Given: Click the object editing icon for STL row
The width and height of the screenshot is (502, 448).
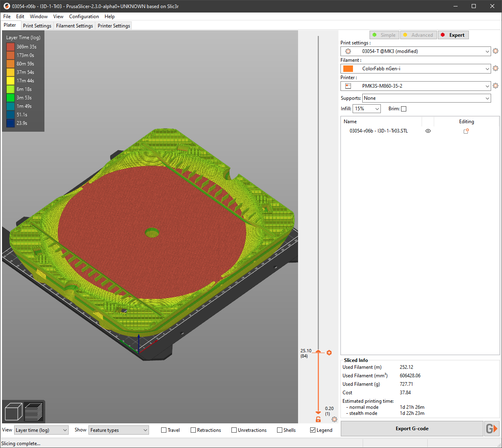Looking at the screenshot, I should coord(466,131).
